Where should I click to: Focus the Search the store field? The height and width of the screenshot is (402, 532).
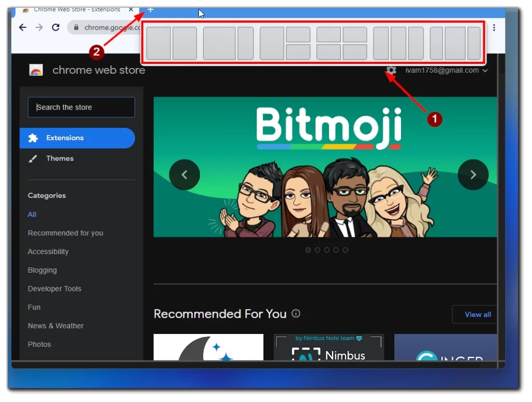82,107
